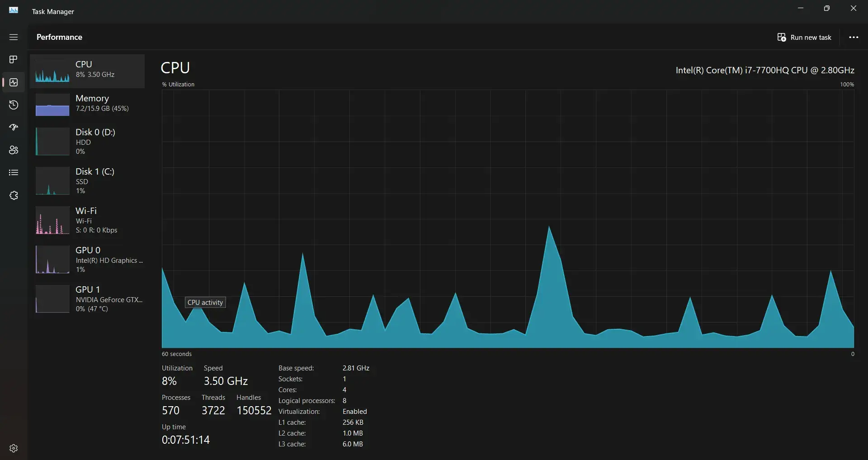Click the Base speed 2.81 GHz value

coord(356,368)
